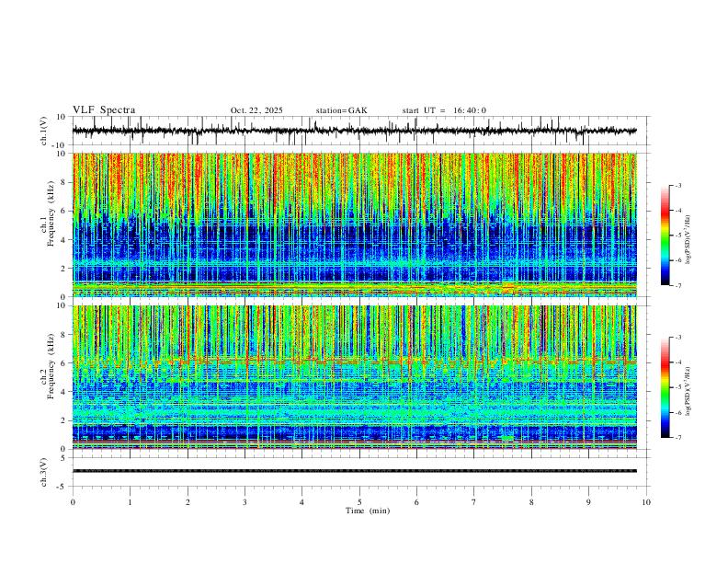This screenshot has width=728, height=563.
Task: Click the 'VLF Spectra' title text
Action: [104, 110]
